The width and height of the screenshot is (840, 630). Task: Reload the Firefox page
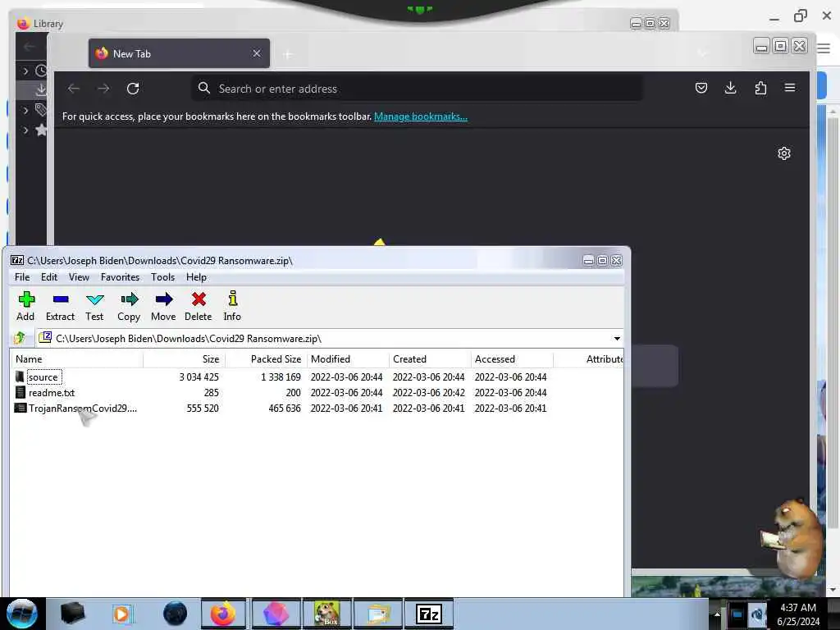pyautogui.click(x=133, y=89)
